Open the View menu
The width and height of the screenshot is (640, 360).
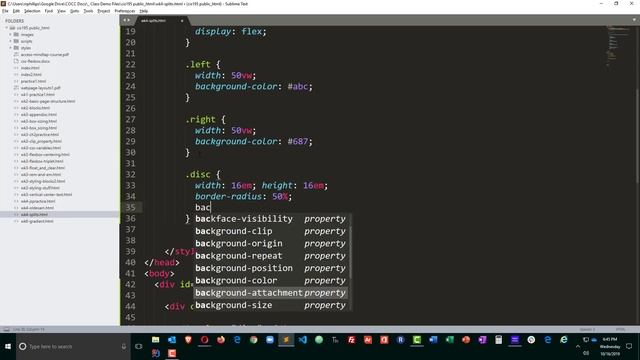[61, 11]
